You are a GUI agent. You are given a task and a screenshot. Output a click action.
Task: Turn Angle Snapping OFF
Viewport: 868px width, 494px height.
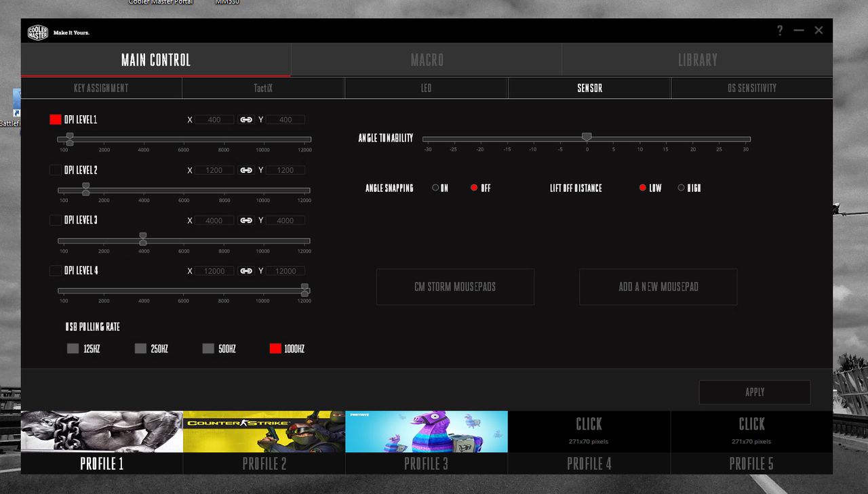pos(474,188)
